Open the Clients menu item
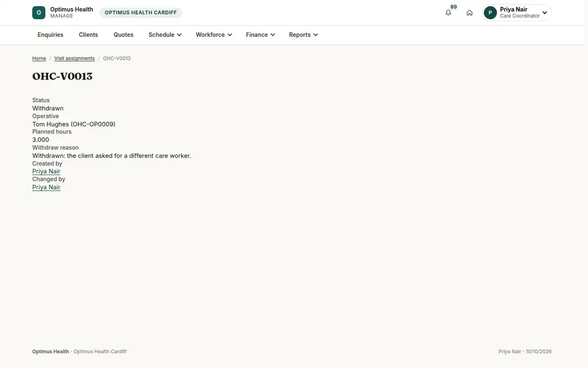Viewport: 588px width, 368px height. tap(89, 35)
